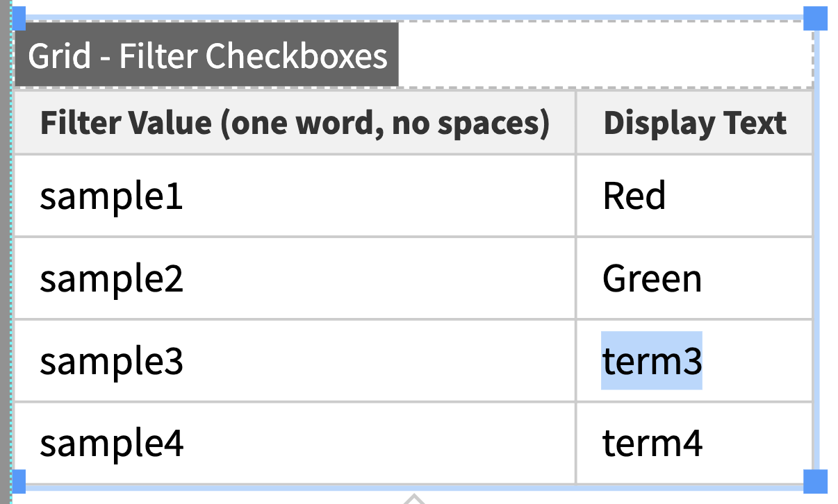
Task: Select the sample1 cell
Action: [295, 196]
